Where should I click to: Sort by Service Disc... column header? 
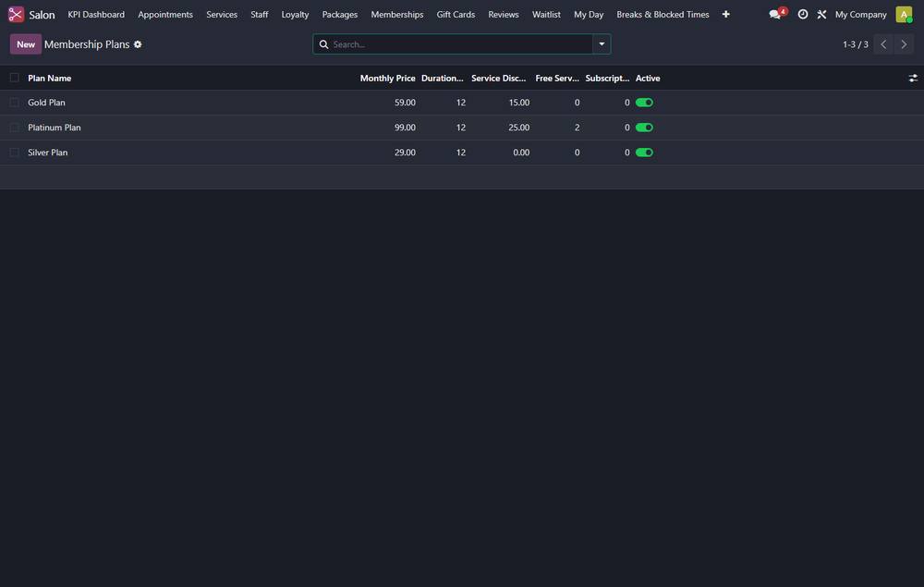click(x=499, y=78)
